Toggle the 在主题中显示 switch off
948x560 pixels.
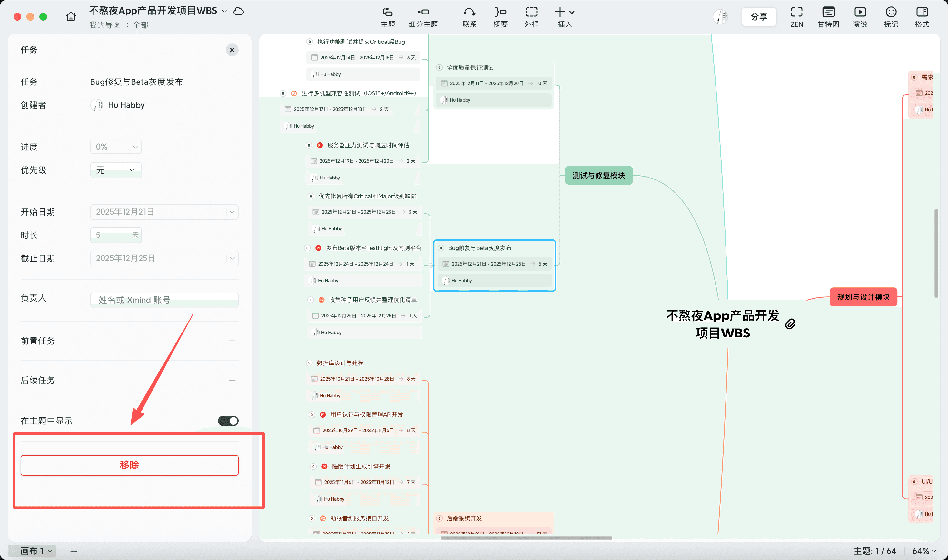(x=228, y=421)
